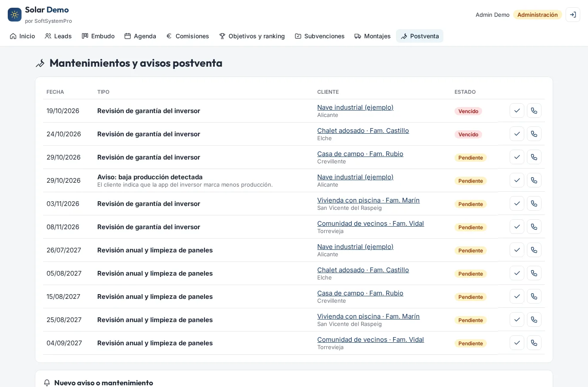The image size is (588, 387).
Task: Complete the 29/10/2026 Casa de campo revision
Action: click(x=517, y=157)
